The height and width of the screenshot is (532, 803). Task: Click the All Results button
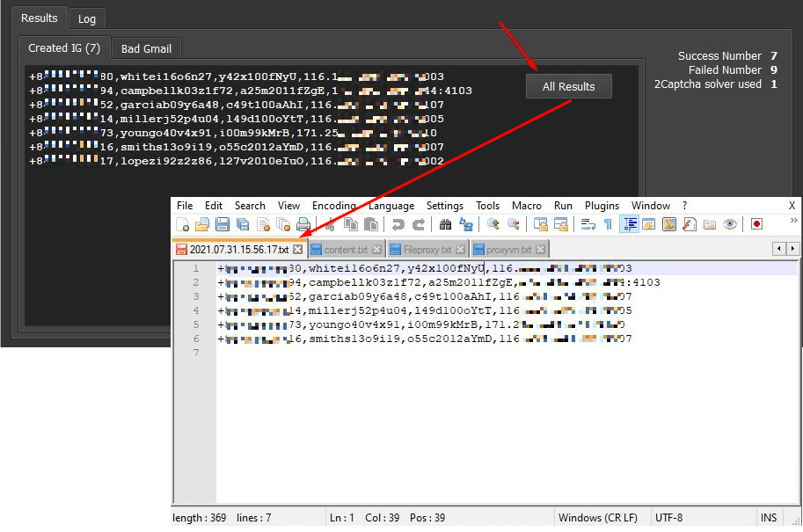tap(568, 86)
